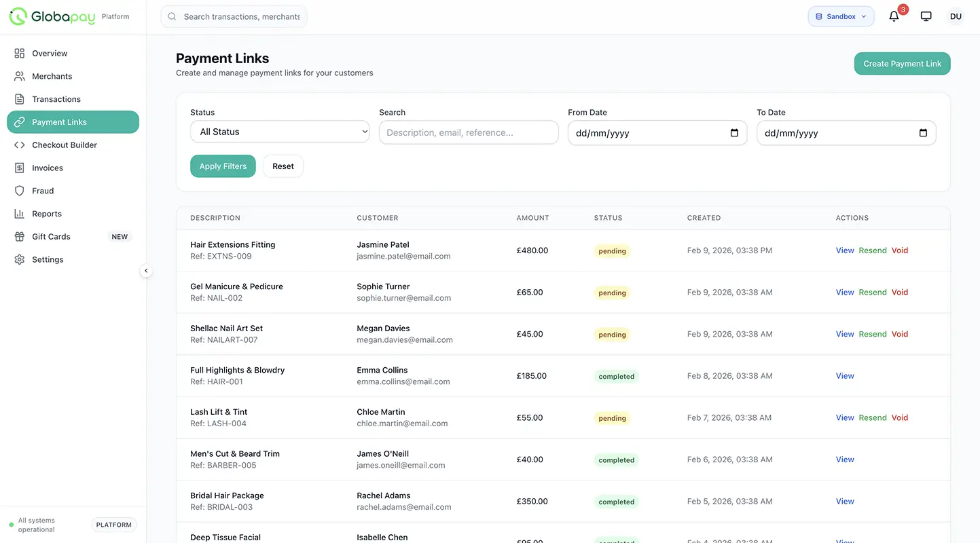The height and width of the screenshot is (543, 980).
Task: Click the Reports bar chart icon
Action: pos(19,214)
